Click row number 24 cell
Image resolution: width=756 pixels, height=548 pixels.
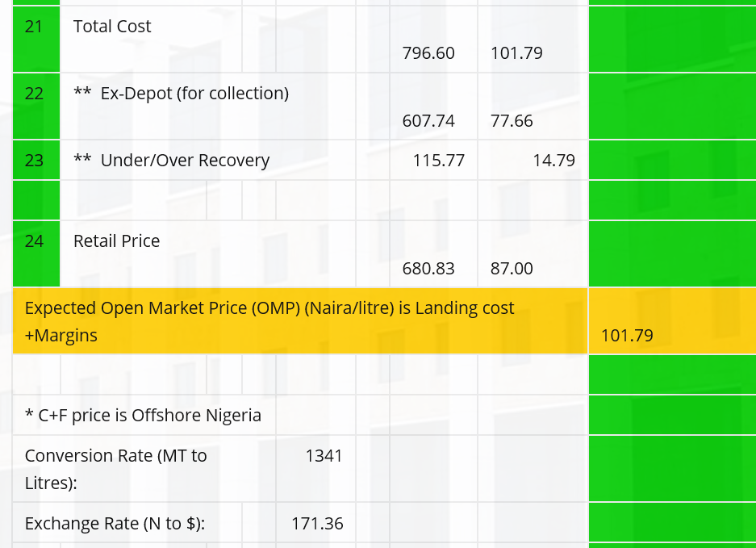(34, 241)
